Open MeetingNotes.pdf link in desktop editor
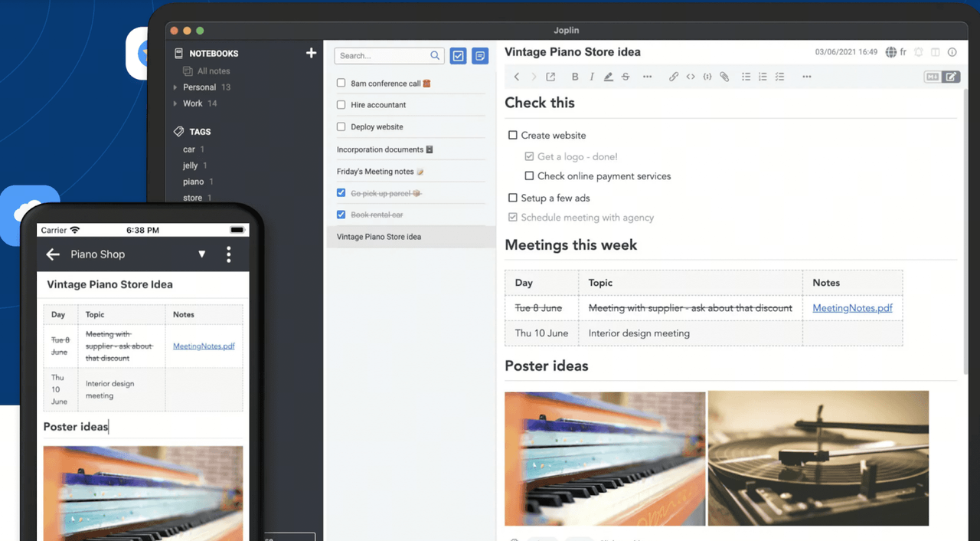This screenshot has height=541, width=980. coord(852,308)
